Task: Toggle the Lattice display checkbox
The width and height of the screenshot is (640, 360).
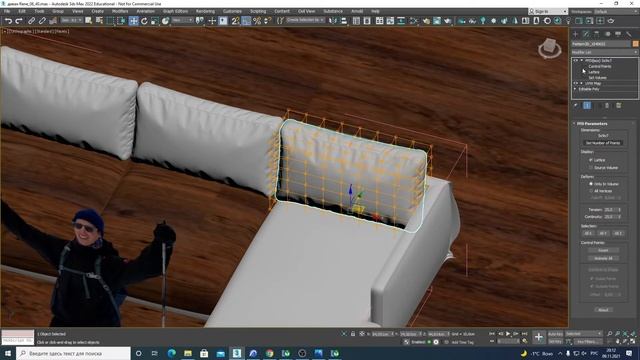Action: (591, 160)
